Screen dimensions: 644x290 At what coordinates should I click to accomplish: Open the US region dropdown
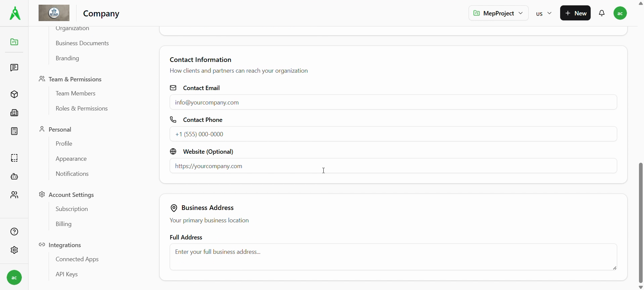[544, 13]
